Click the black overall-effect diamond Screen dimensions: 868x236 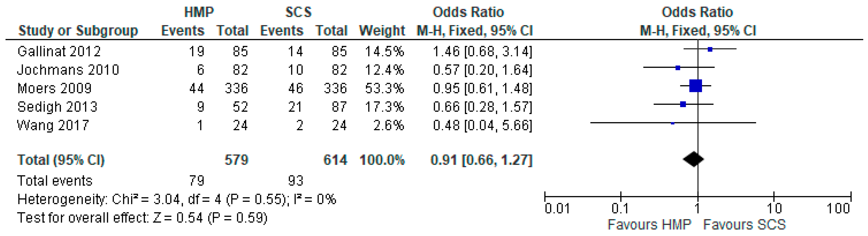click(x=693, y=159)
